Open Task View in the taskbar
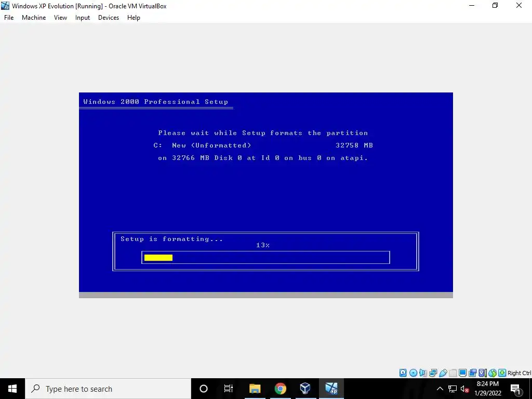The image size is (532, 399). click(x=229, y=389)
